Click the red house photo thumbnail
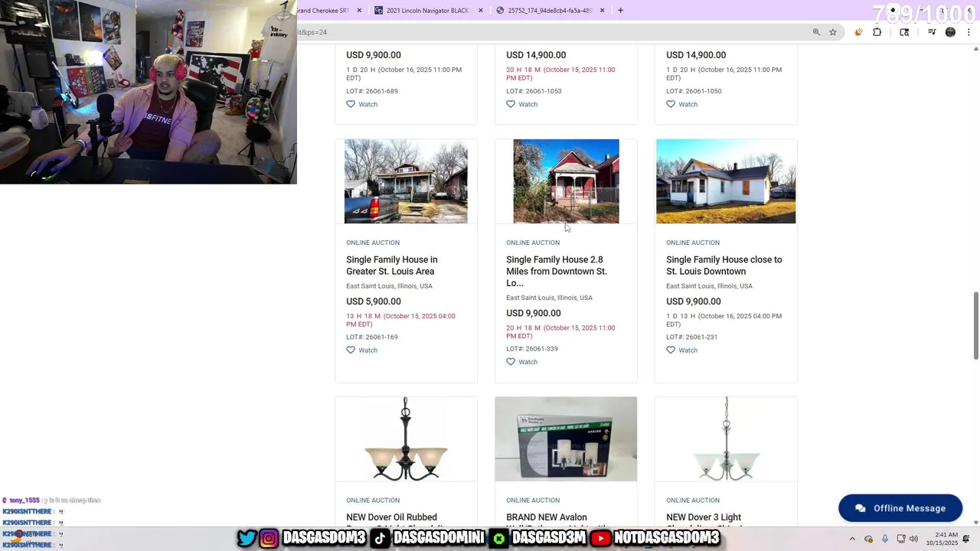 pos(566,181)
